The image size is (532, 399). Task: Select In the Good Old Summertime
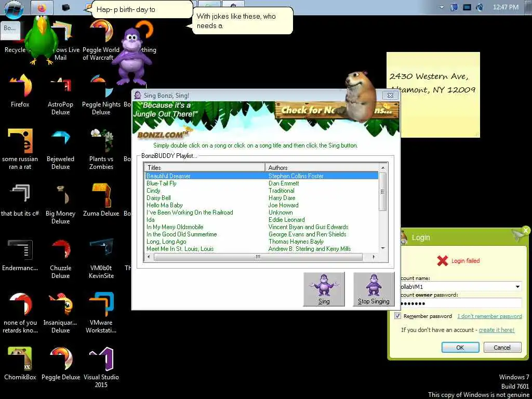pos(181,234)
